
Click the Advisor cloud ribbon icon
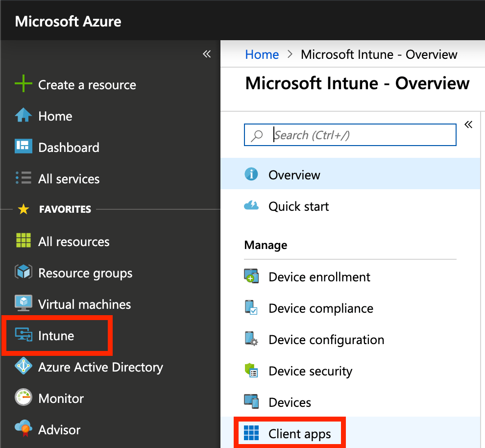pos(24,428)
